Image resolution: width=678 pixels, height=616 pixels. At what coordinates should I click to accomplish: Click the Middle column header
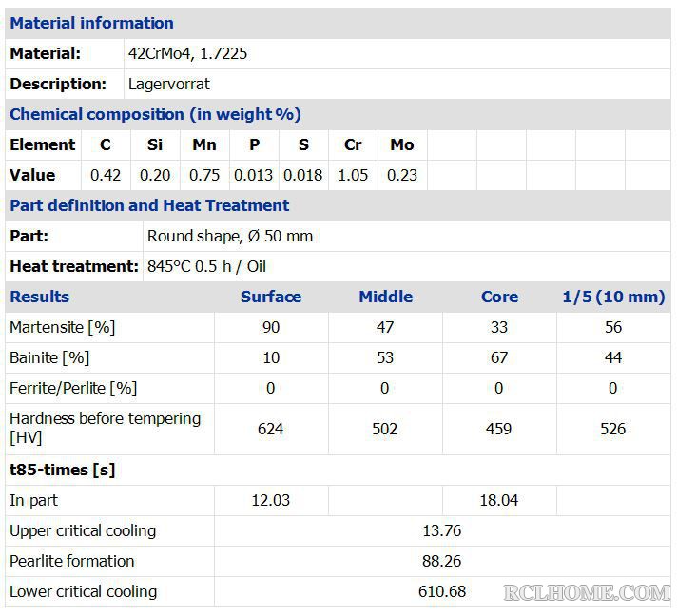386,297
